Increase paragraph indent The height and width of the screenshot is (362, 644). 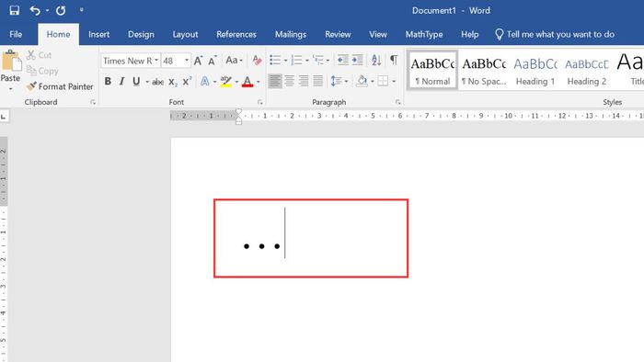pos(357,61)
